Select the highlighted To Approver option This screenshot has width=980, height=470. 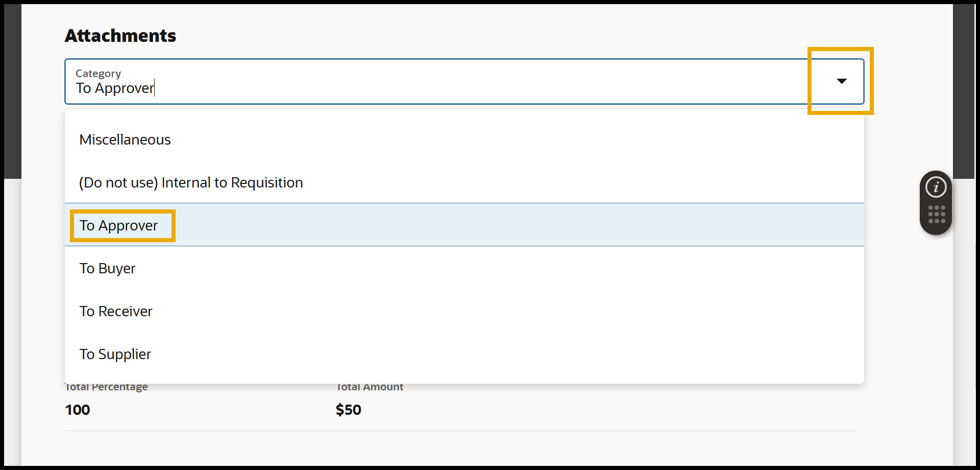click(x=118, y=225)
